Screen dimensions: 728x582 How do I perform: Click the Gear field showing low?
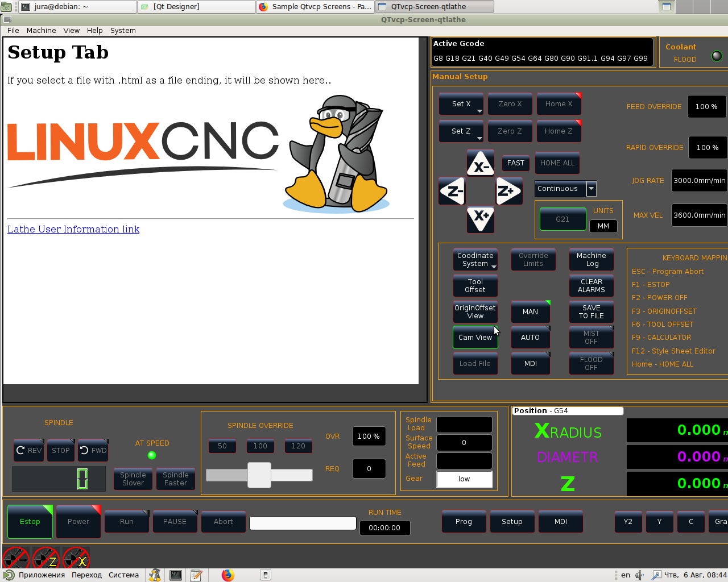pyautogui.click(x=465, y=479)
